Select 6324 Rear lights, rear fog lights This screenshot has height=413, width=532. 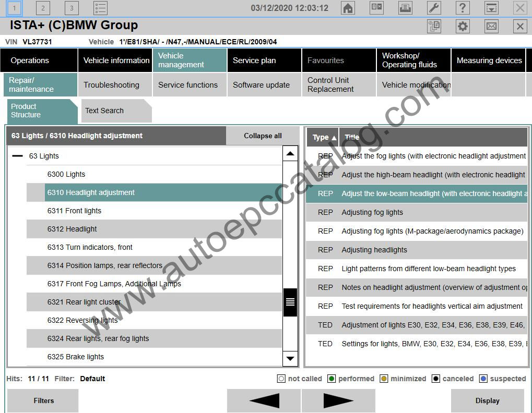(155, 339)
